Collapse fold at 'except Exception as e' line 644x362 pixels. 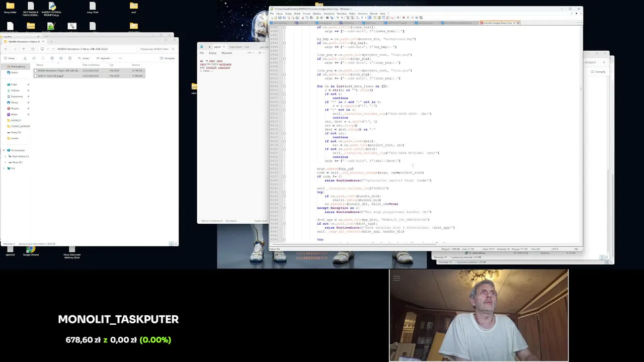(284, 208)
